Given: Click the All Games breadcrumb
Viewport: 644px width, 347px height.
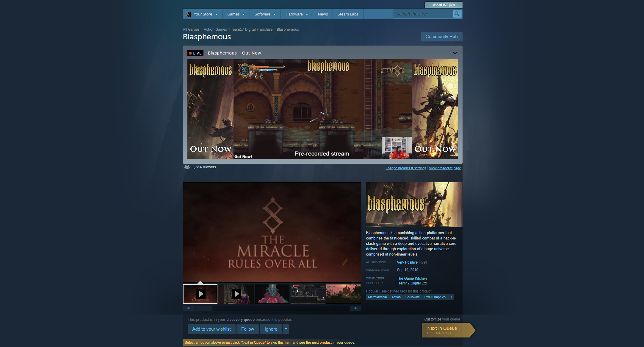Looking at the screenshot, I should point(191,29).
